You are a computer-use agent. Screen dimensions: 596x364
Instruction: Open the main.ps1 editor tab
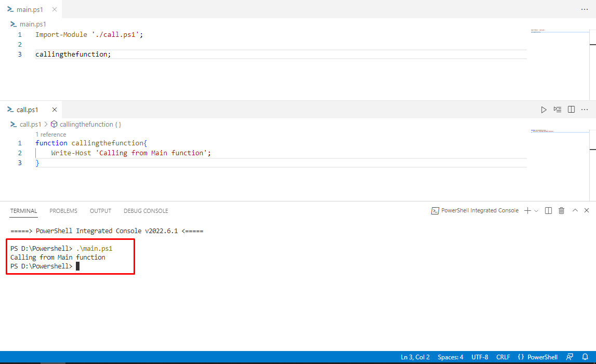coord(30,9)
